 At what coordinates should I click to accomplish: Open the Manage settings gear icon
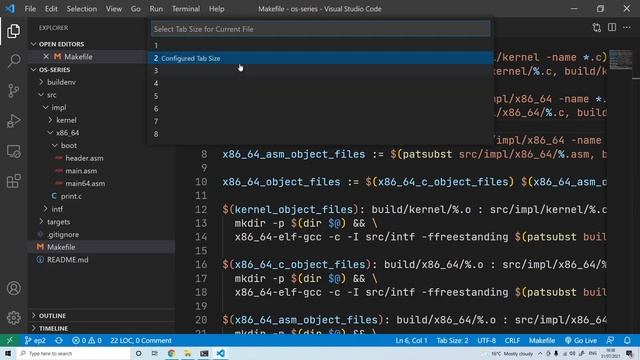point(13,318)
